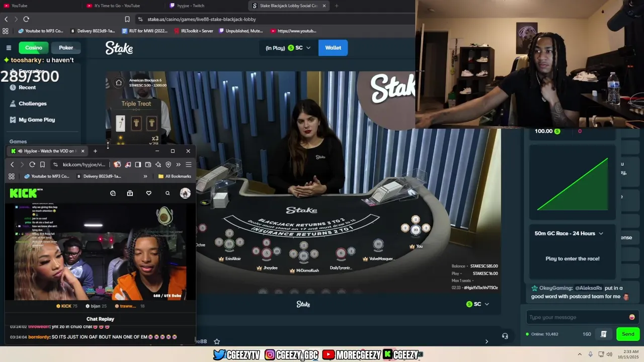This screenshot has height=362, width=644.
Task: Show more toolbar extensions in Kick window
Action: 178,164
